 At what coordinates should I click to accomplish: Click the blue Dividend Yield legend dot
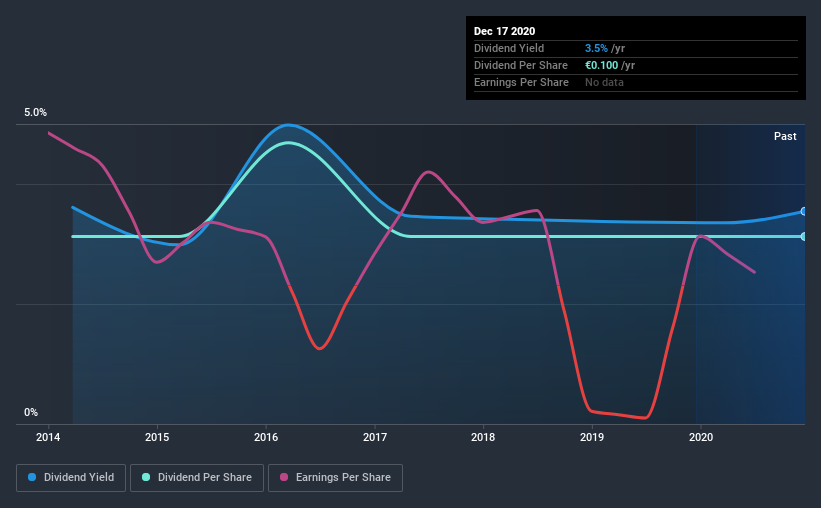click(x=32, y=477)
